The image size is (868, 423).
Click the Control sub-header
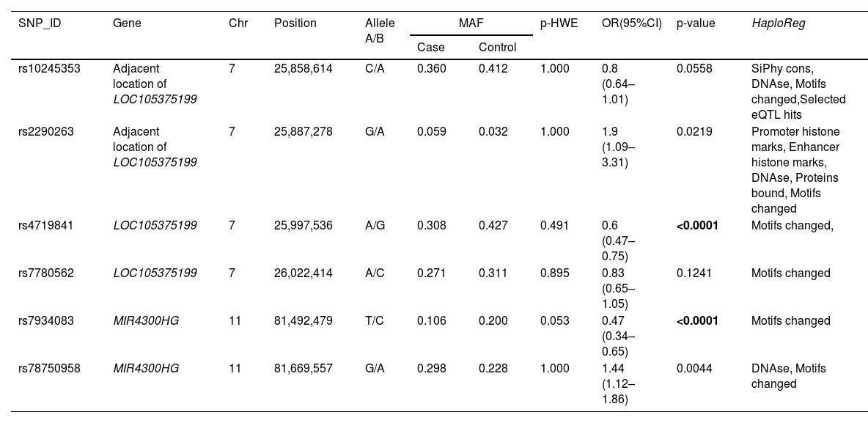[x=498, y=48]
